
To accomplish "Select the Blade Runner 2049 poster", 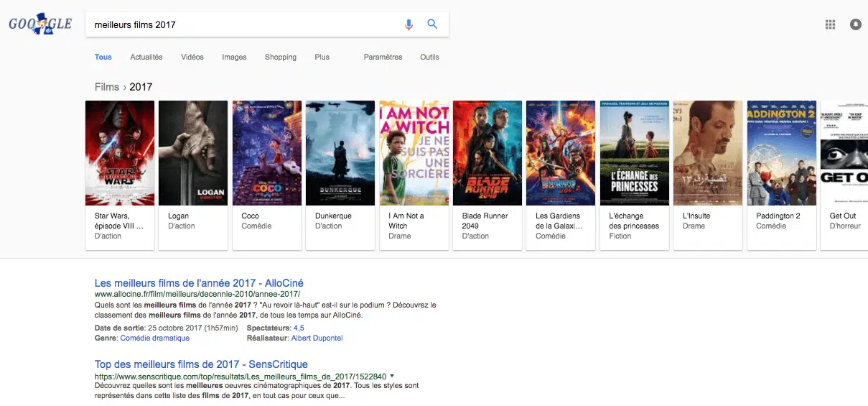I will tap(487, 153).
